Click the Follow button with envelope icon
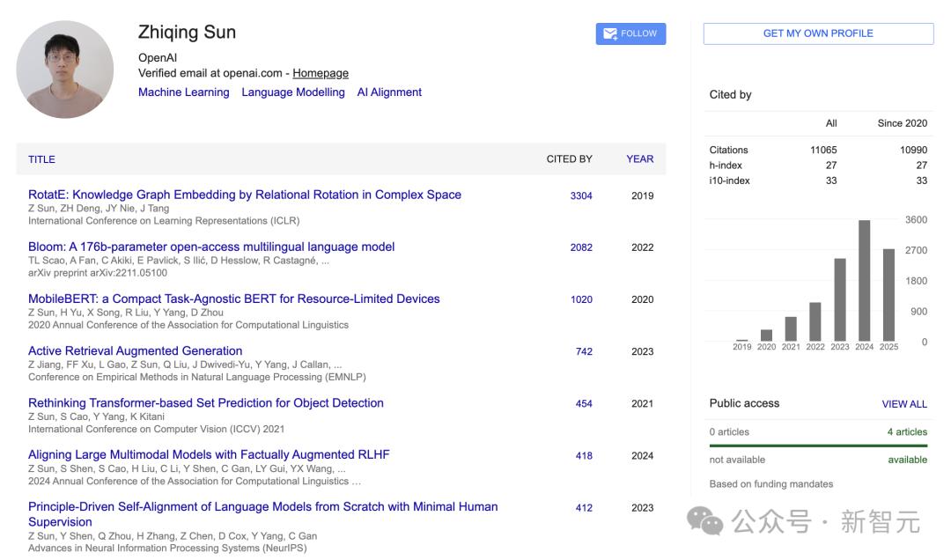Screen dimensions: 951x560 [630, 33]
